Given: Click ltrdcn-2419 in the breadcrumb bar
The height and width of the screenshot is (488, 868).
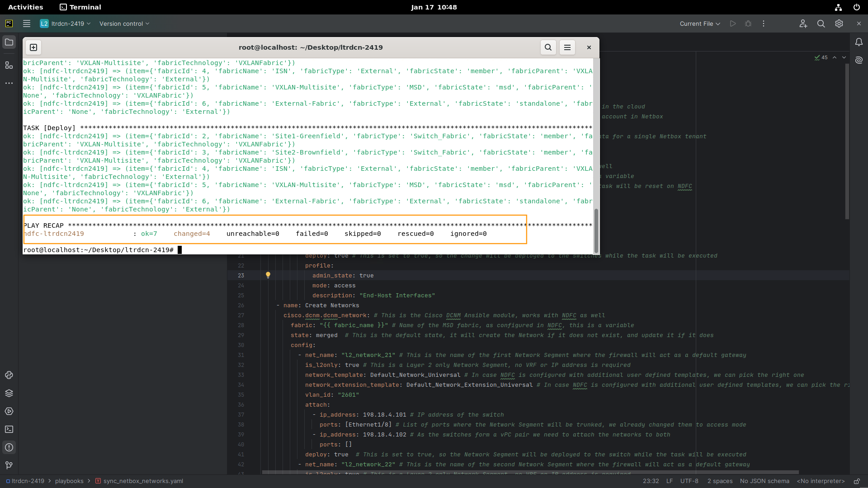Looking at the screenshot, I should click(x=25, y=481).
